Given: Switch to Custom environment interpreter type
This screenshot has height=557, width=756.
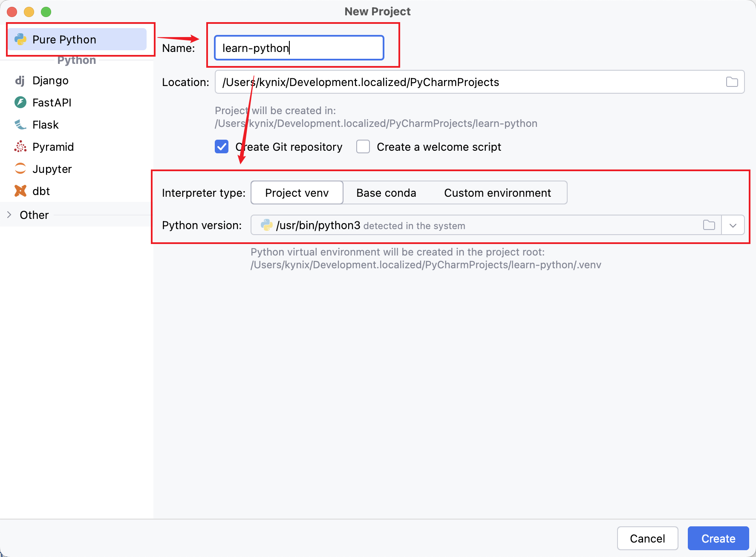Looking at the screenshot, I should tap(497, 193).
